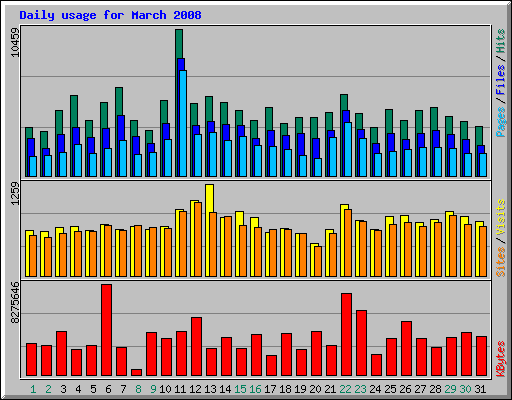Click the 'Sites' legend label

pos(501,262)
